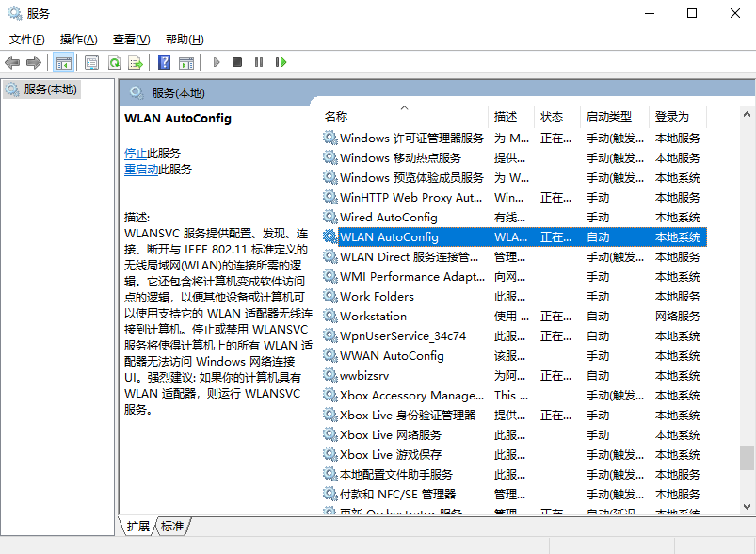Restart the service using the restart toolbar icon
The image size is (756, 554).
(281, 61)
